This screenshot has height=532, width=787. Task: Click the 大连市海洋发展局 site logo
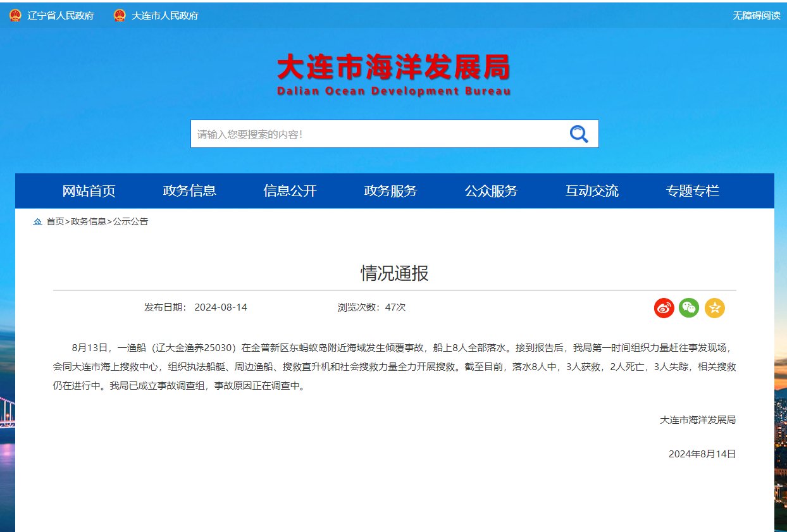(393, 74)
